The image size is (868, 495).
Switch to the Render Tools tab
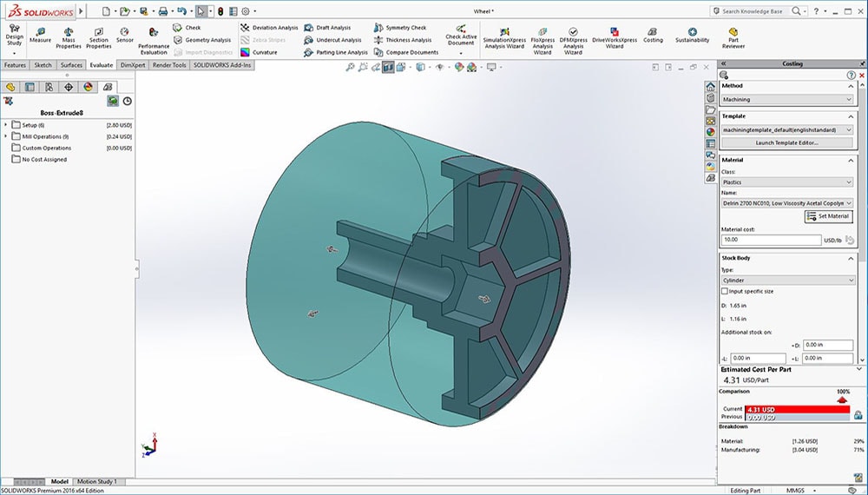[x=169, y=65]
